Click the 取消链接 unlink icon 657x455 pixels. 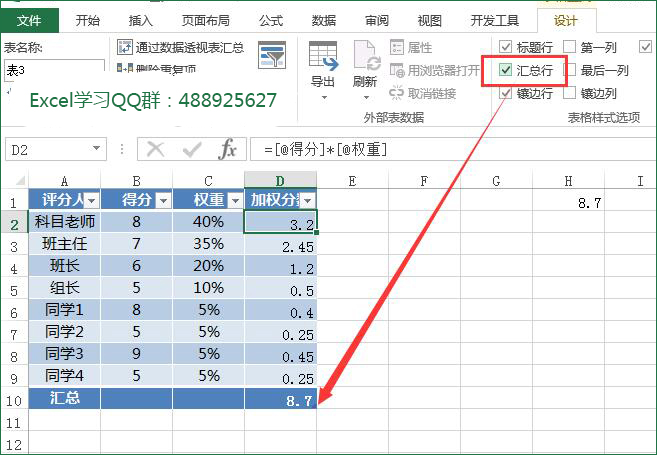[396, 93]
